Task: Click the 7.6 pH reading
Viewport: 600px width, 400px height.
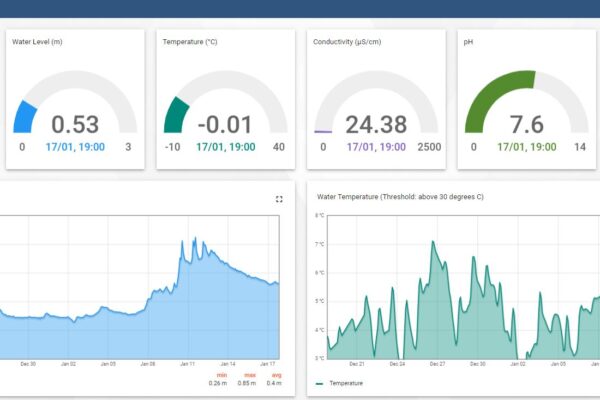Action: (x=527, y=124)
